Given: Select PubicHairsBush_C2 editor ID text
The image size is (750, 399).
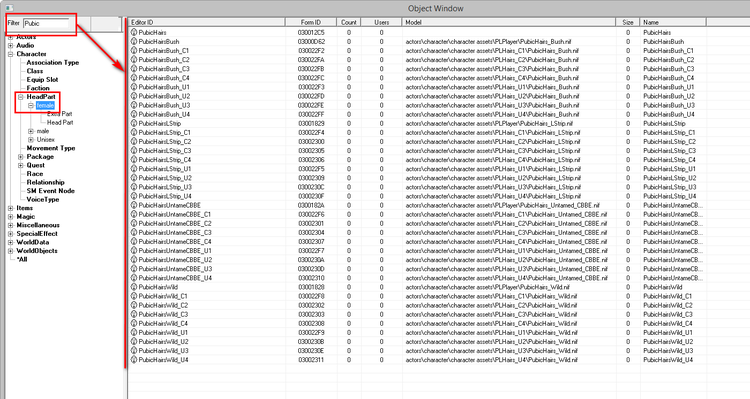Looking at the screenshot, I should tap(164, 60).
